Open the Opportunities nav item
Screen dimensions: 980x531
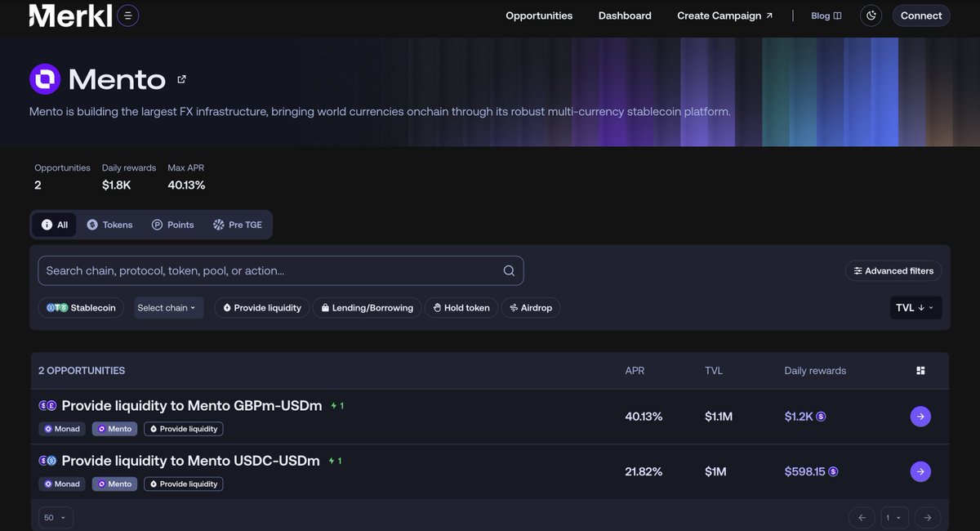tap(539, 16)
